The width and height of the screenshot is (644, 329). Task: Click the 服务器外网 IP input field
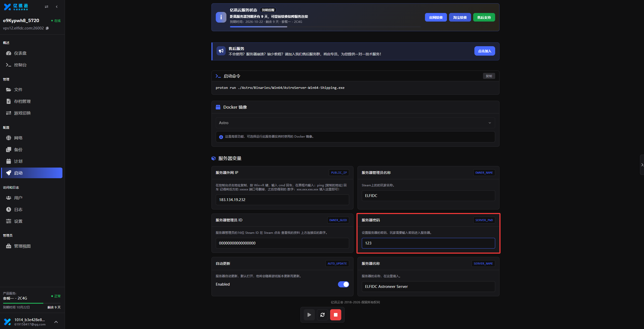pos(282,200)
